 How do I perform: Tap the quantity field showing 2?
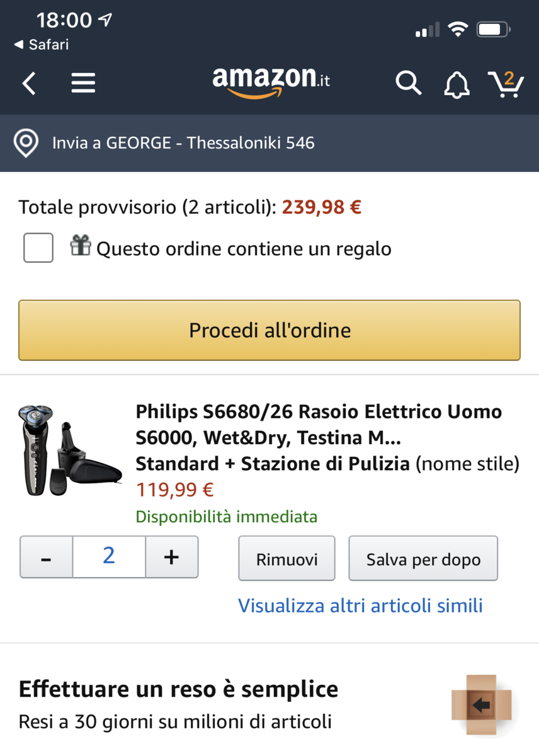(x=109, y=557)
